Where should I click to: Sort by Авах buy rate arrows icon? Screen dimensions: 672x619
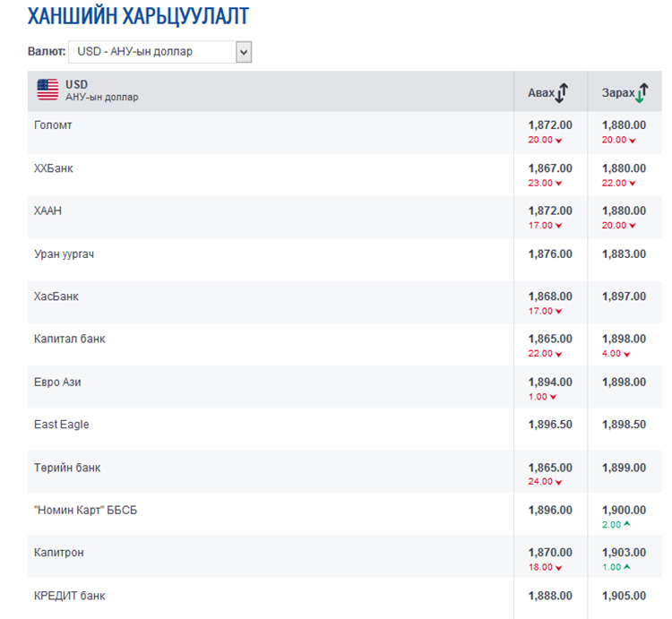[x=563, y=92]
